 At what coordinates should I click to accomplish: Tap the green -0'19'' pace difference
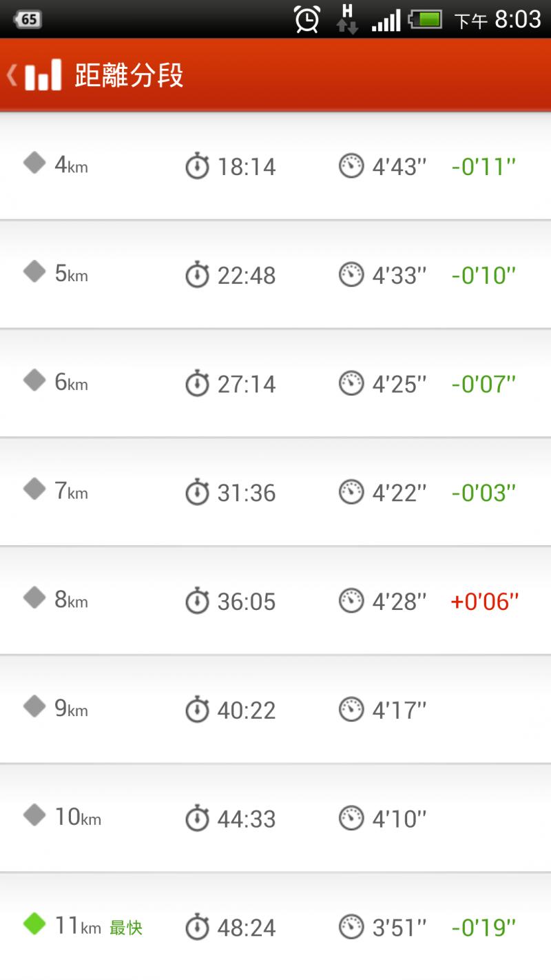point(484,928)
